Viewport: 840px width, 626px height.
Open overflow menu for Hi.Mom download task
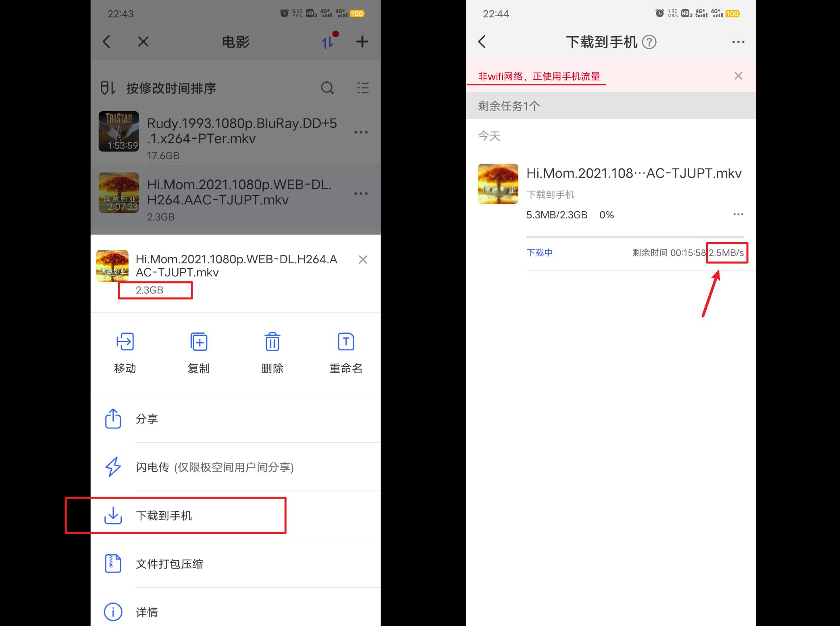(x=738, y=214)
